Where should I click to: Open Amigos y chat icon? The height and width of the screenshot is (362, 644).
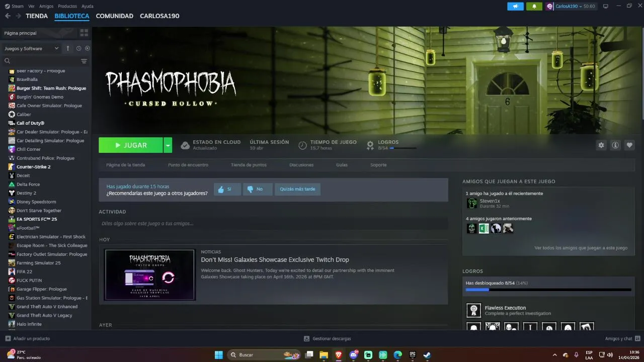tap(637, 338)
